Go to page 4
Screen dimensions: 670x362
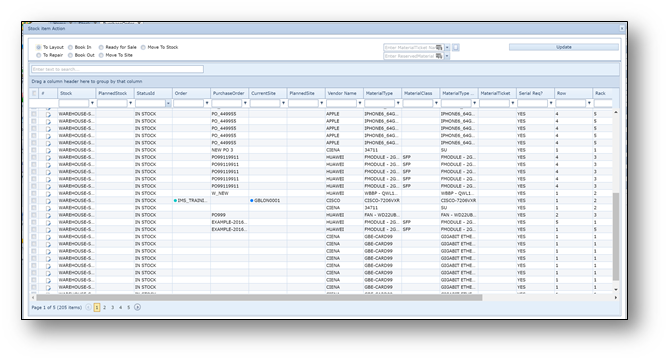coord(120,307)
